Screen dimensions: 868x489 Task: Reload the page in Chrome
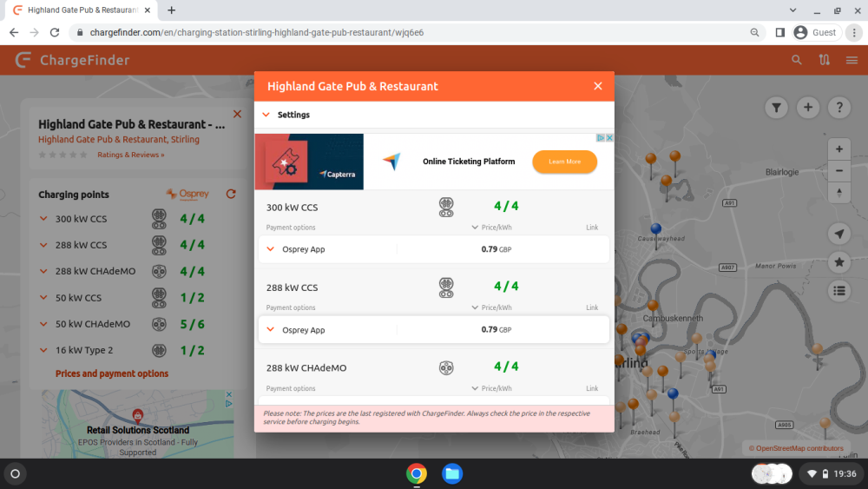click(x=54, y=33)
